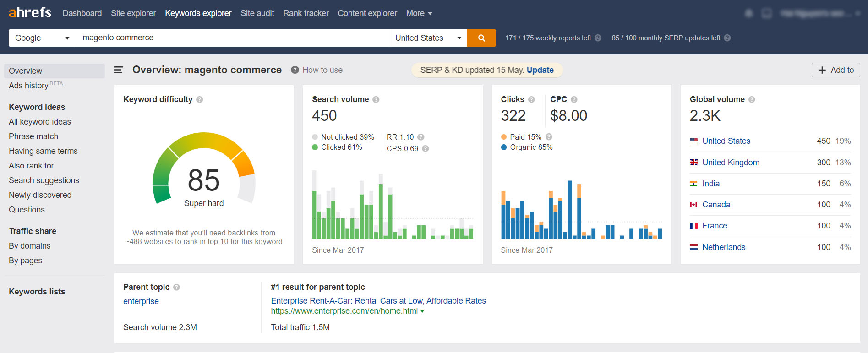Open Questions keyword ideas
This screenshot has height=353, width=868.
pyautogui.click(x=27, y=210)
